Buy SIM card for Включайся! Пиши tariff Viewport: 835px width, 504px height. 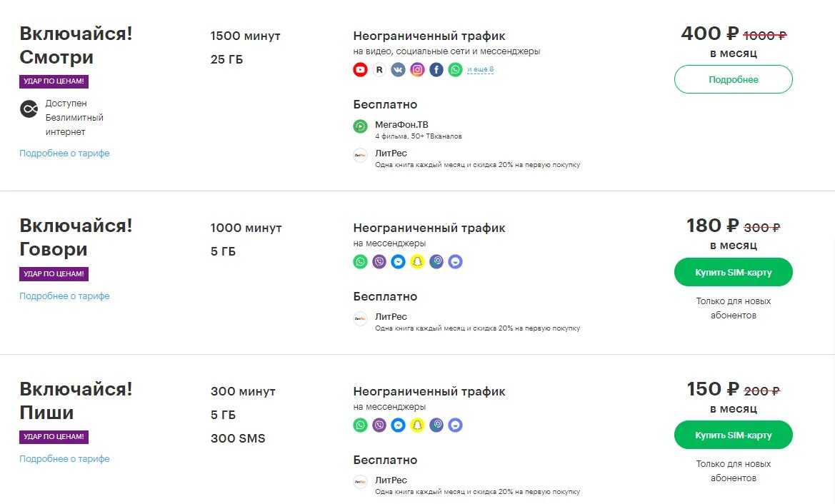pos(734,435)
